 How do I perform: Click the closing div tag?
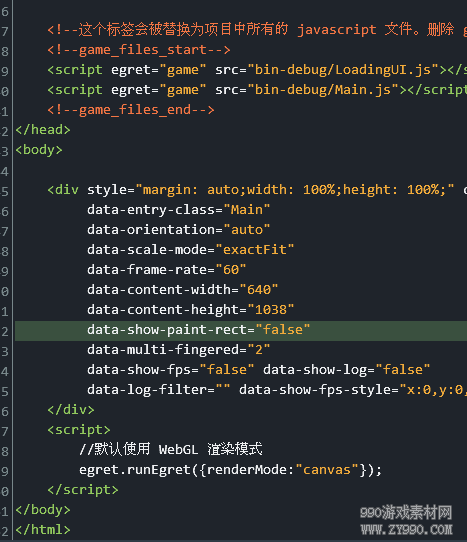tap(71, 410)
